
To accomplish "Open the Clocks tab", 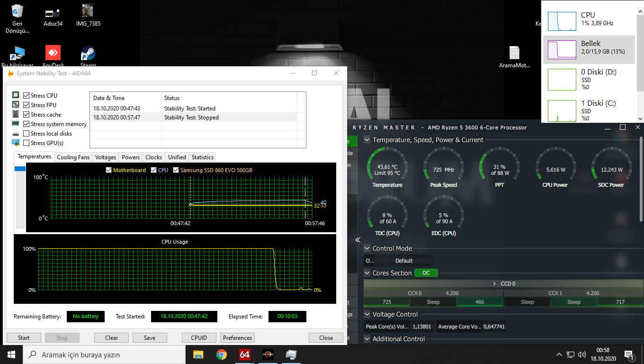I will [153, 157].
